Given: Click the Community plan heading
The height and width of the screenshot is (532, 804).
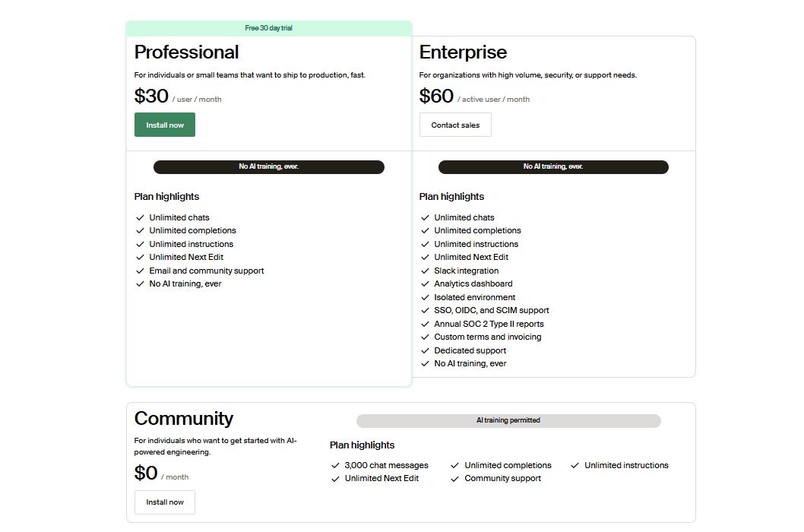Looking at the screenshot, I should pos(183,419).
